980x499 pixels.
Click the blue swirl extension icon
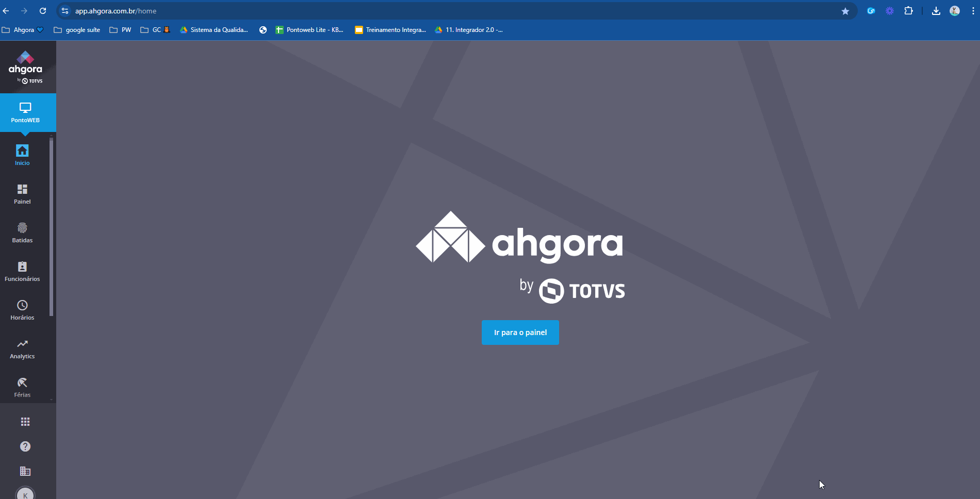click(x=871, y=11)
